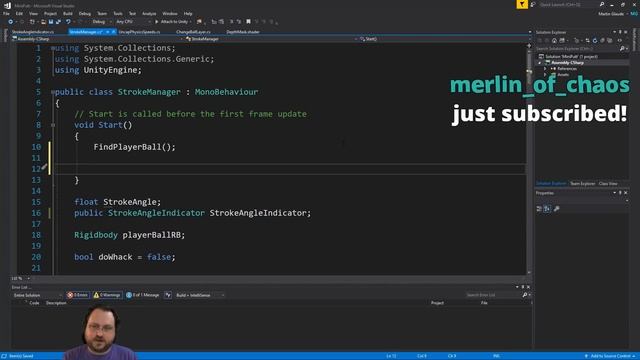This screenshot has height=360, width=640.
Task: Click the Refresh icon in Solution Explorer
Action: [x=595, y=40]
